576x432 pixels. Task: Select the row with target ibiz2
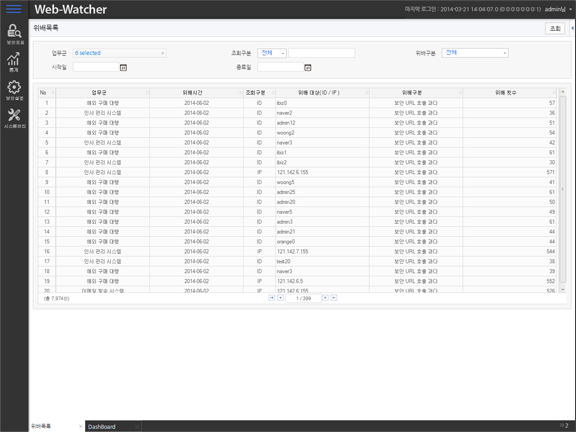297,162
